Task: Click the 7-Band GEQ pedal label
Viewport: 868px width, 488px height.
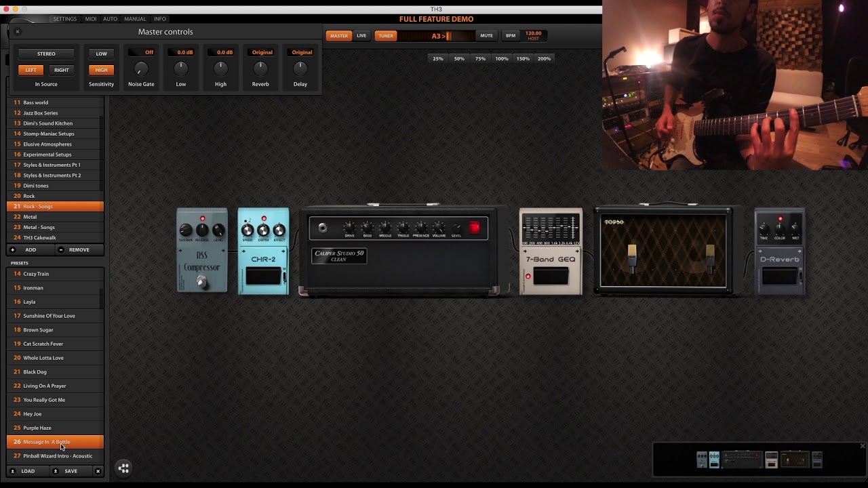Action: coord(551,259)
